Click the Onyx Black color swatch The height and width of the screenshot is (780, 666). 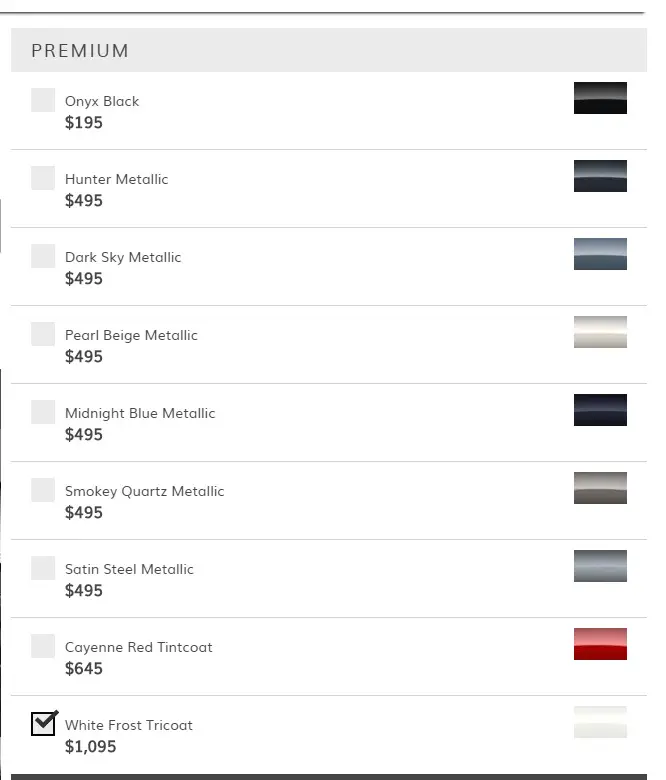(600, 98)
